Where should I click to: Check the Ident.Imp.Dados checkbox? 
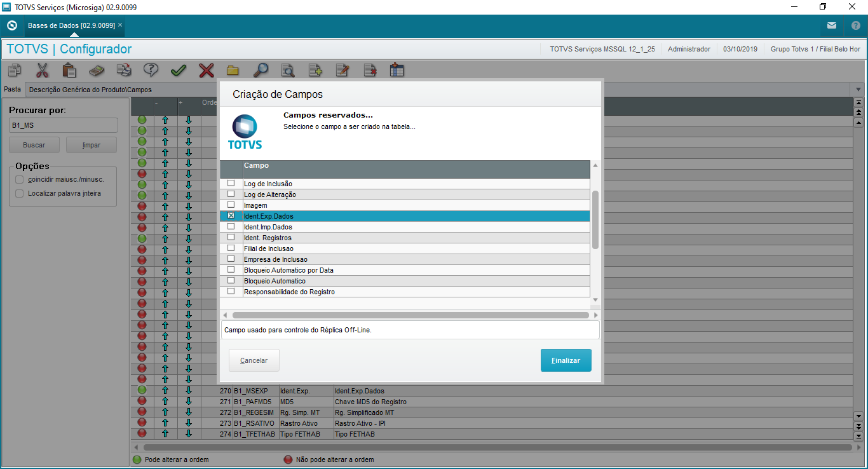click(x=231, y=226)
